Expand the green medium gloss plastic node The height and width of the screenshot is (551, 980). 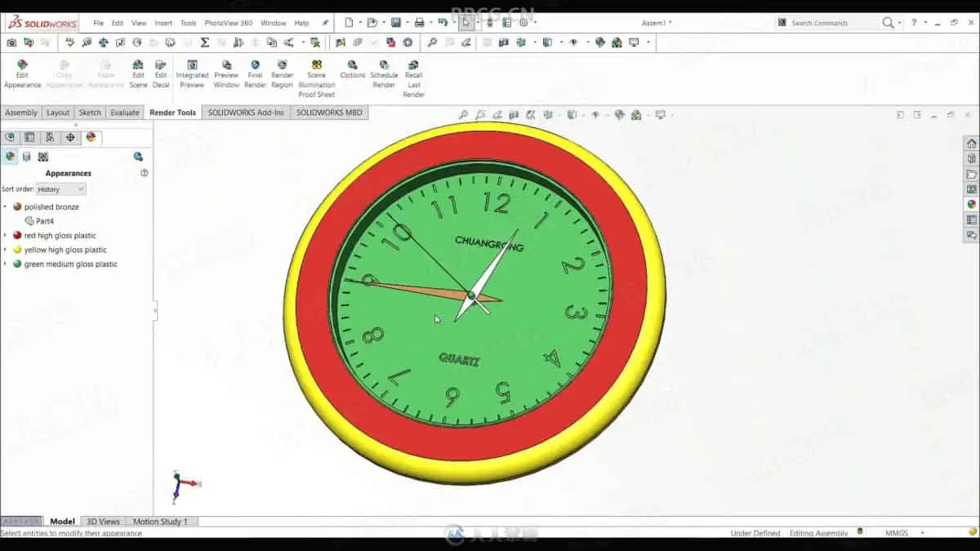click(x=5, y=264)
